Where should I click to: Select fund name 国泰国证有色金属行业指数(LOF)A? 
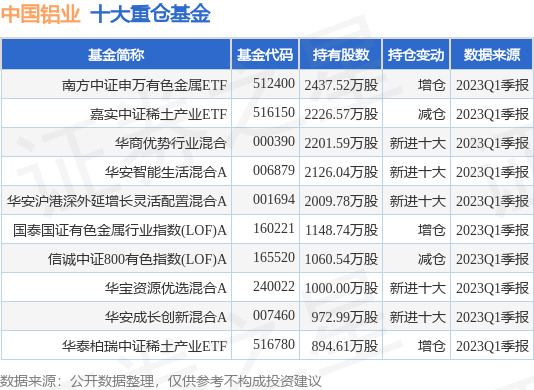pyautogui.click(x=120, y=230)
